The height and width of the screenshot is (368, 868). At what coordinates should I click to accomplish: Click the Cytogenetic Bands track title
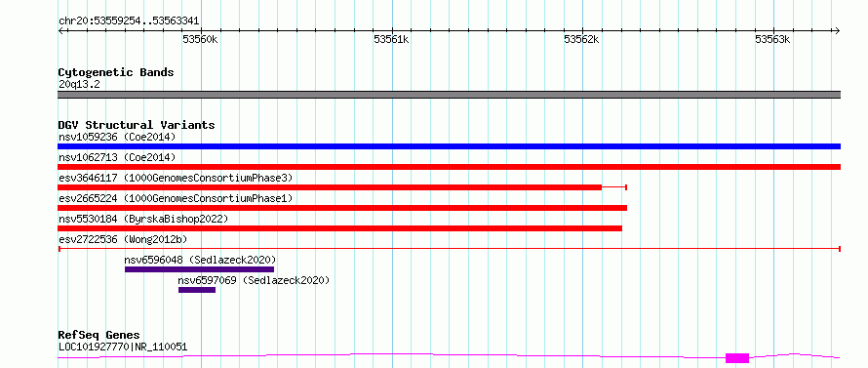pos(116,72)
